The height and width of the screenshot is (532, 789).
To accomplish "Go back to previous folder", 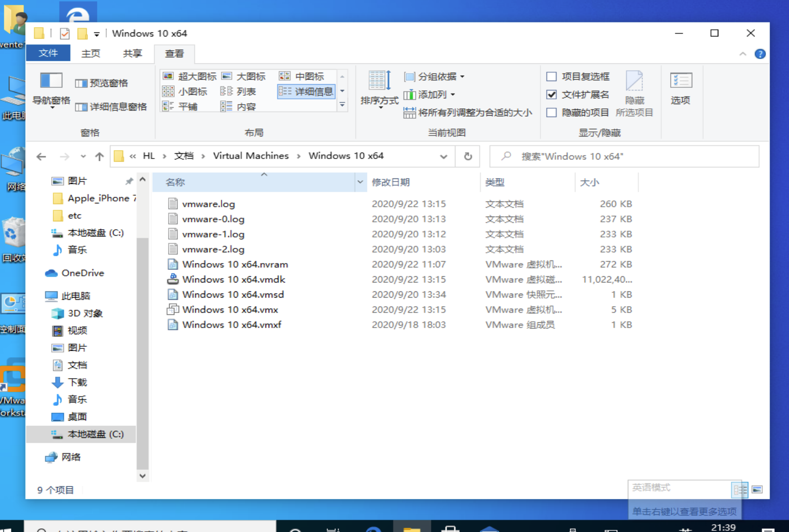I will [41, 156].
